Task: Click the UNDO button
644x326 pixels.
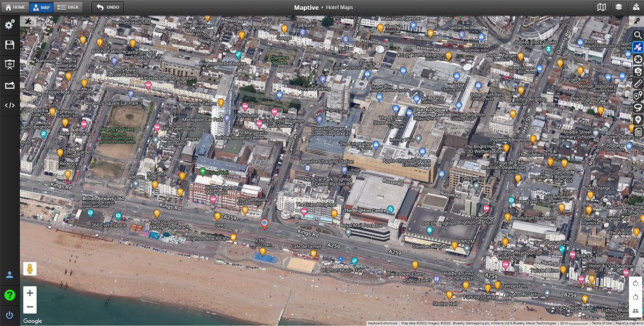Action: [107, 8]
